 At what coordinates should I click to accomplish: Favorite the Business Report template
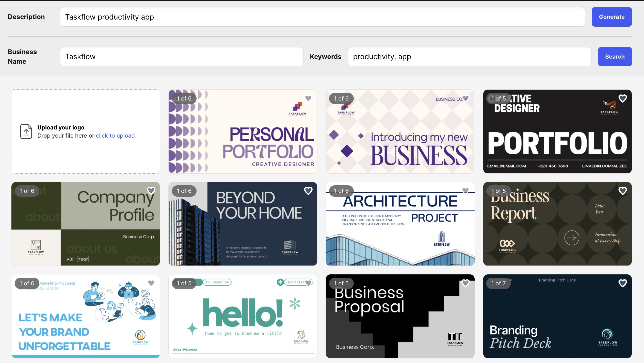tap(623, 190)
